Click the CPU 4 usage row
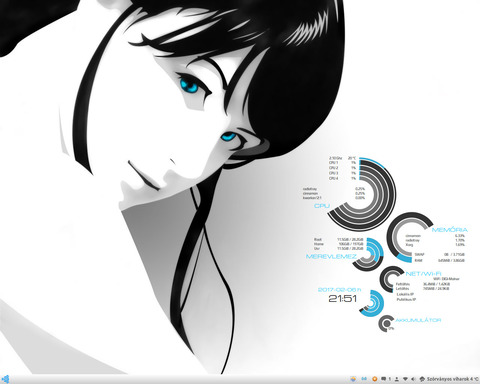The width and height of the screenshot is (480, 384). tap(342, 179)
